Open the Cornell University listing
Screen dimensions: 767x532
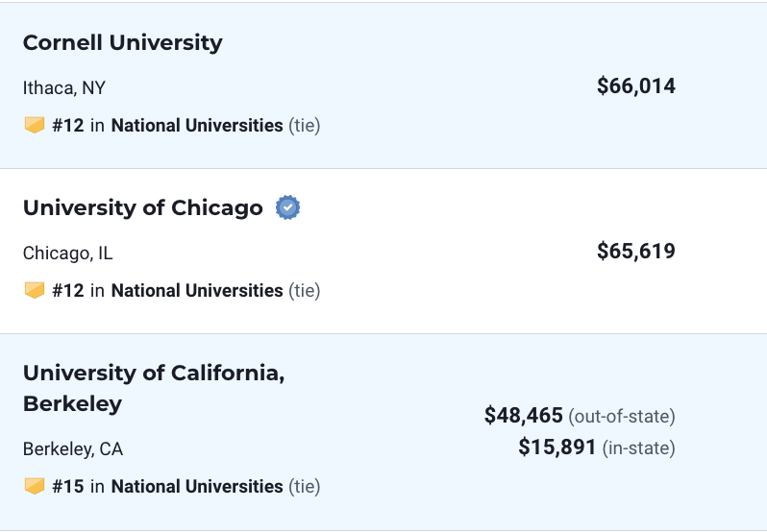(x=123, y=42)
